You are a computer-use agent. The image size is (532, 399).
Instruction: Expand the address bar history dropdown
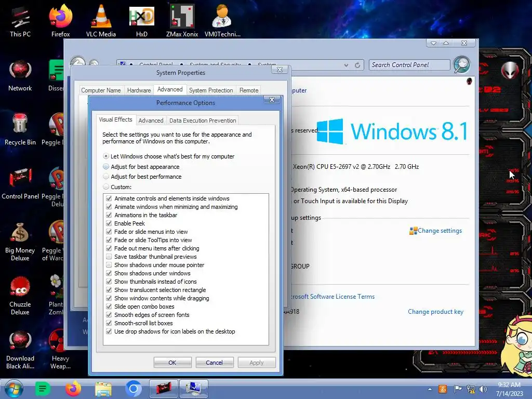pos(345,65)
